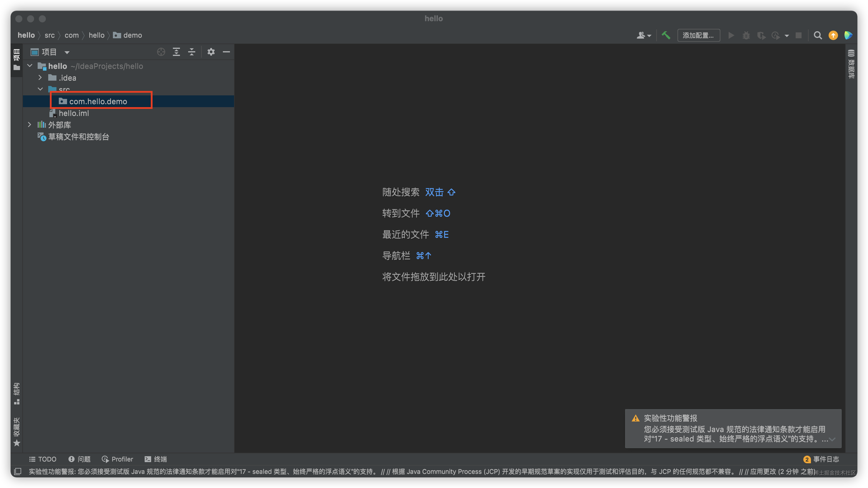Click the locate target crosshair icon
This screenshot has height=488, width=868.
pyautogui.click(x=161, y=52)
